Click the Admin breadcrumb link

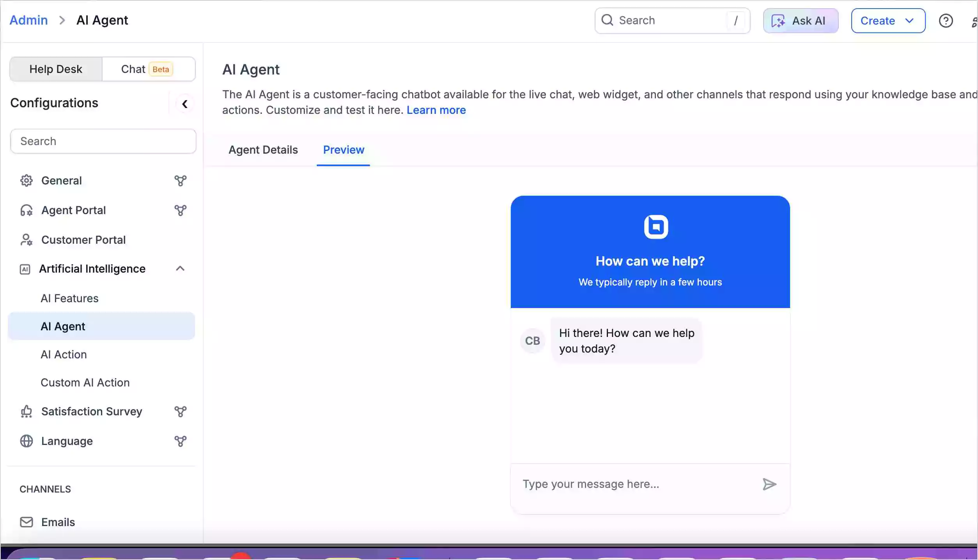pyautogui.click(x=28, y=20)
